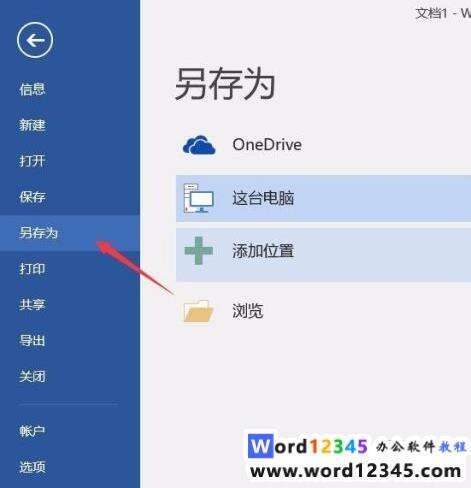Click 关闭 (Close) in the sidebar
471x488 pixels.
click(x=32, y=377)
